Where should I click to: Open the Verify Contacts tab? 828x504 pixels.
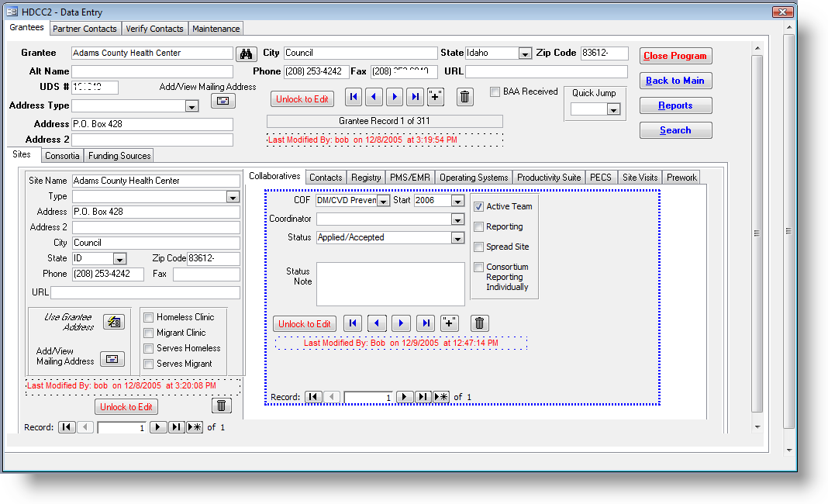[x=155, y=29]
